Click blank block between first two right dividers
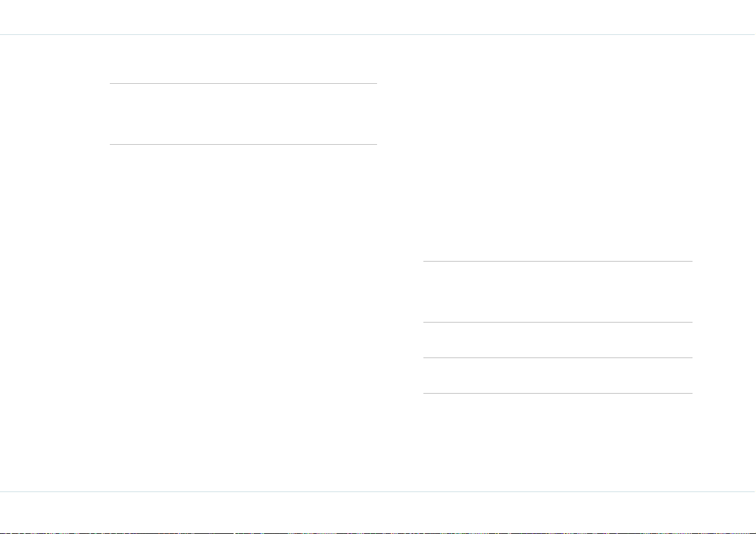 click(558, 292)
